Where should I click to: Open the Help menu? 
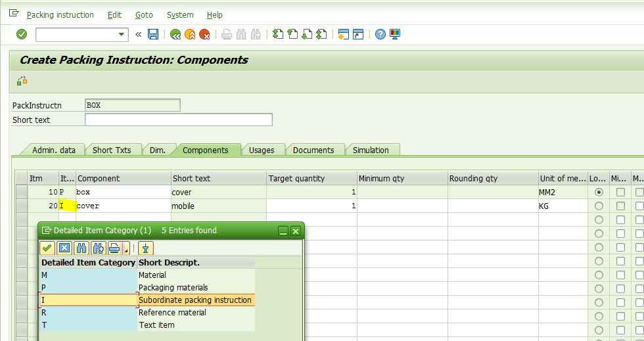[214, 15]
